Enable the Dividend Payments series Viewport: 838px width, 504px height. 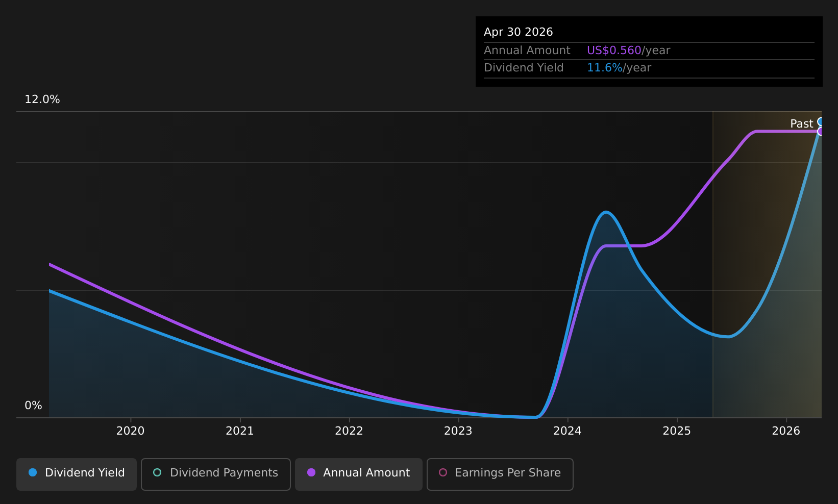click(216, 474)
